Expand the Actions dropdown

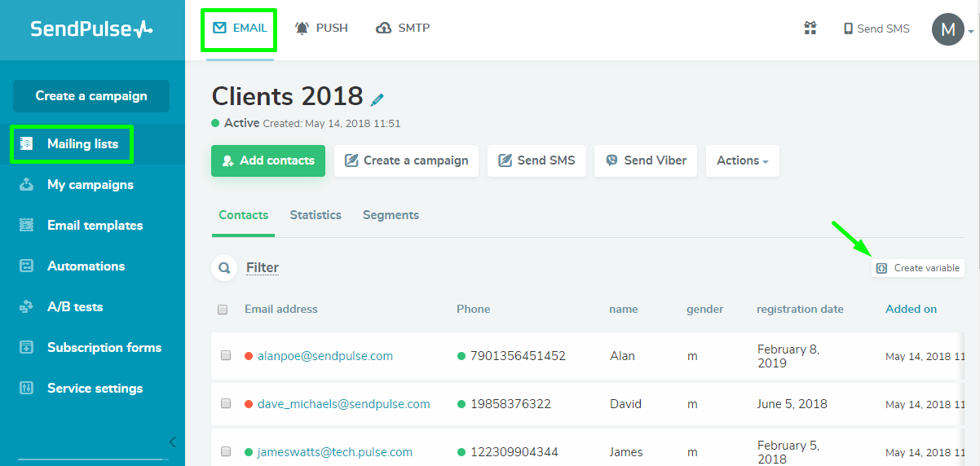click(x=742, y=161)
